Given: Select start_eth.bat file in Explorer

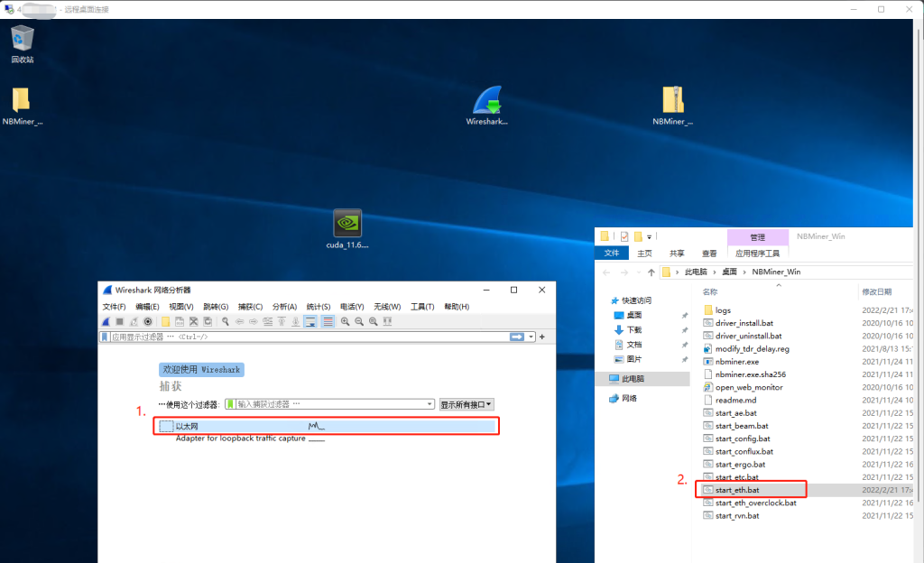Looking at the screenshot, I should (x=737, y=490).
